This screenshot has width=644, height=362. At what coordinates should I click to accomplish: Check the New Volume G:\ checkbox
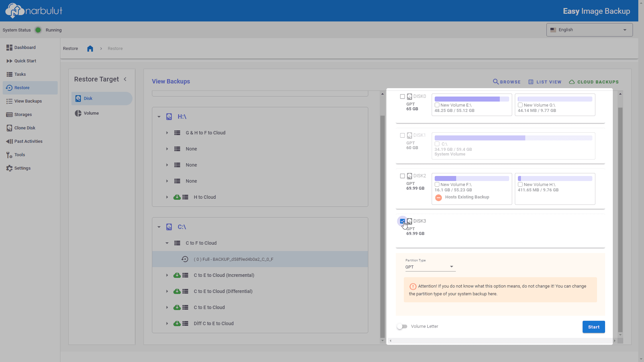(x=520, y=105)
